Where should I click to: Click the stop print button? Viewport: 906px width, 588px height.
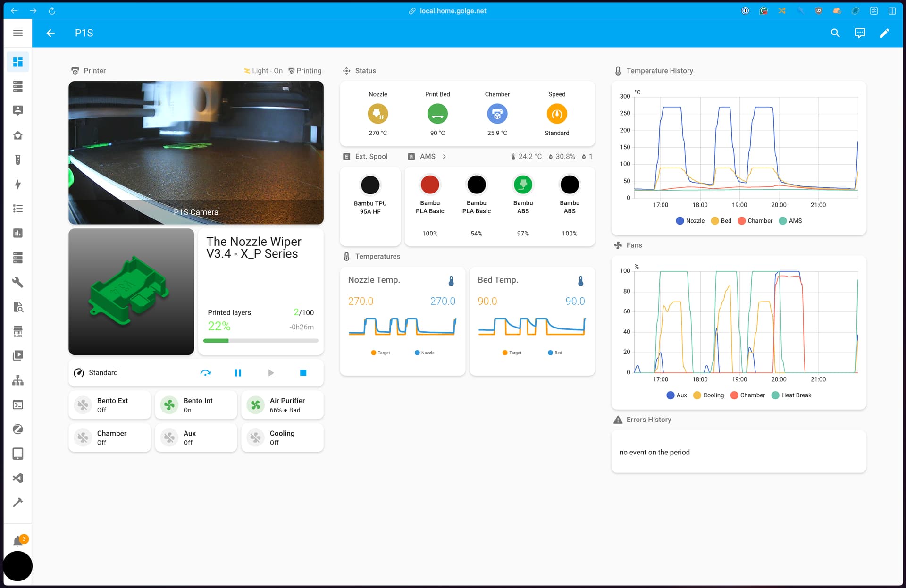point(303,373)
